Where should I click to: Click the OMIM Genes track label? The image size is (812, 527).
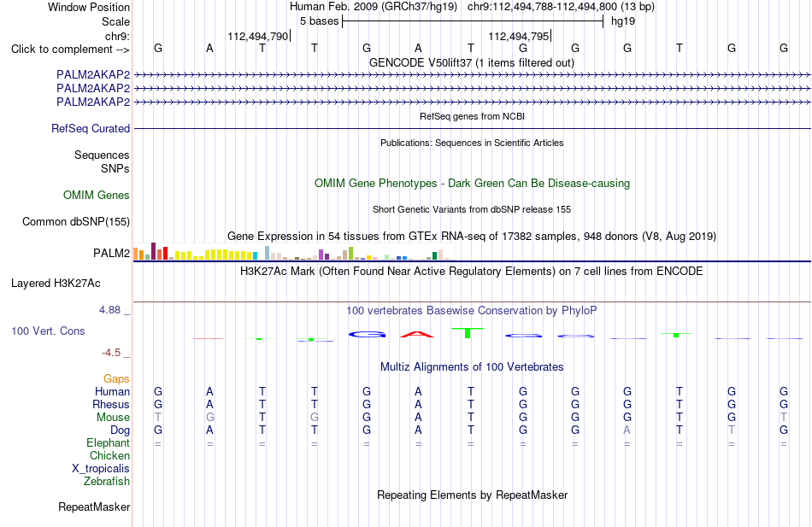pyautogui.click(x=96, y=195)
